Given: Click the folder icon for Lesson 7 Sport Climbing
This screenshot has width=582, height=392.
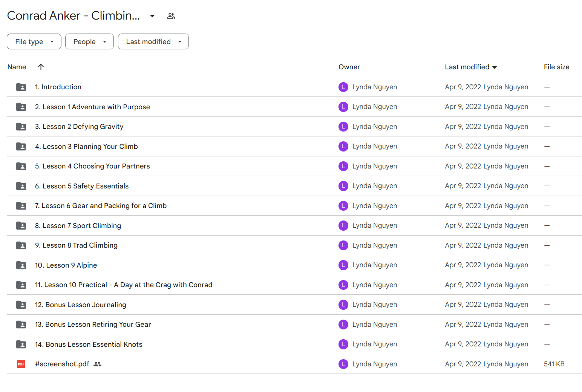Looking at the screenshot, I should [x=21, y=226].
